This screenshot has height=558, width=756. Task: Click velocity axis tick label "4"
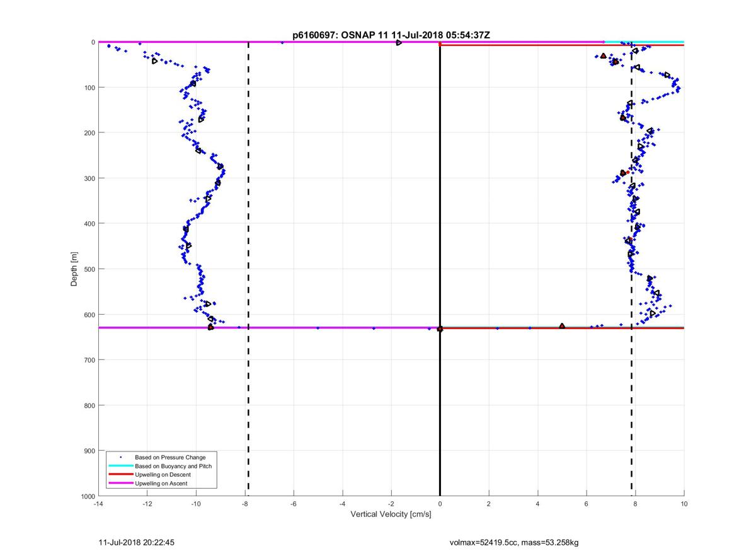pos(537,504)
